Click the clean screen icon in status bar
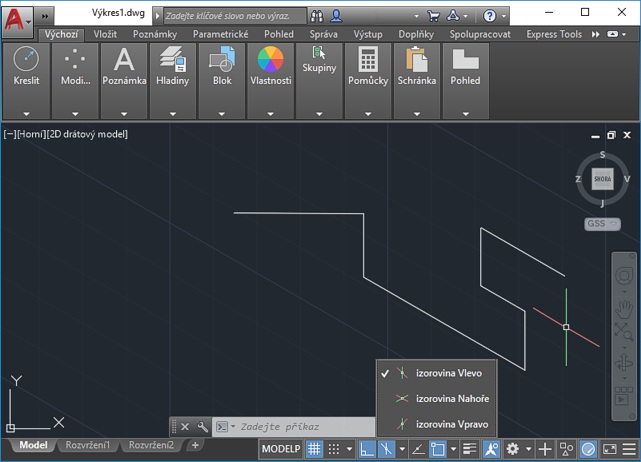This screenshot has height=462, width=641. 610,449
